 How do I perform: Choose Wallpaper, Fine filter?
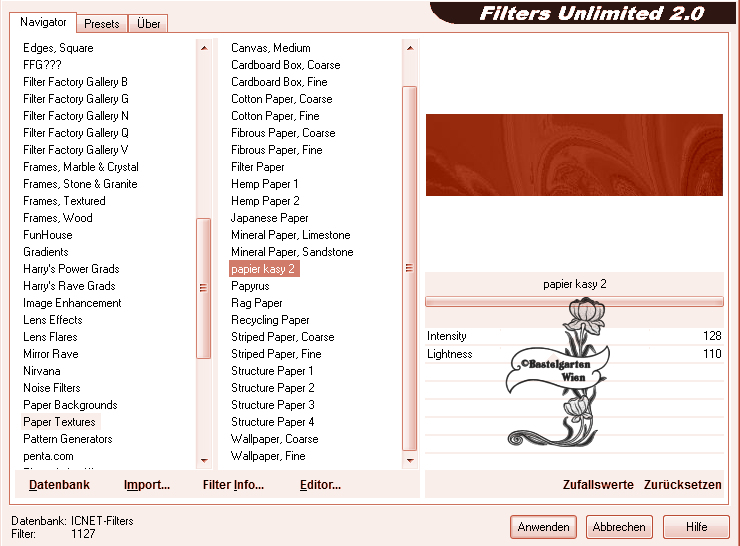(x=268, y=455)
